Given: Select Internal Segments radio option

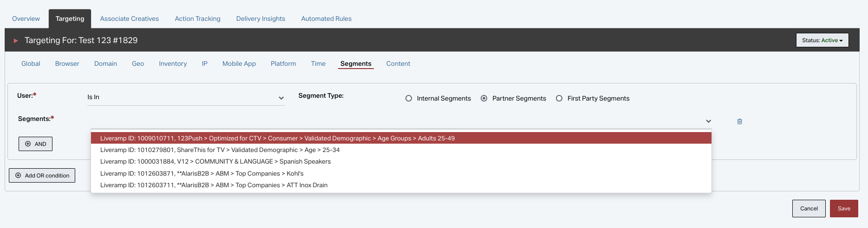Looking at the screenshot, I should [x=409, y=98].
